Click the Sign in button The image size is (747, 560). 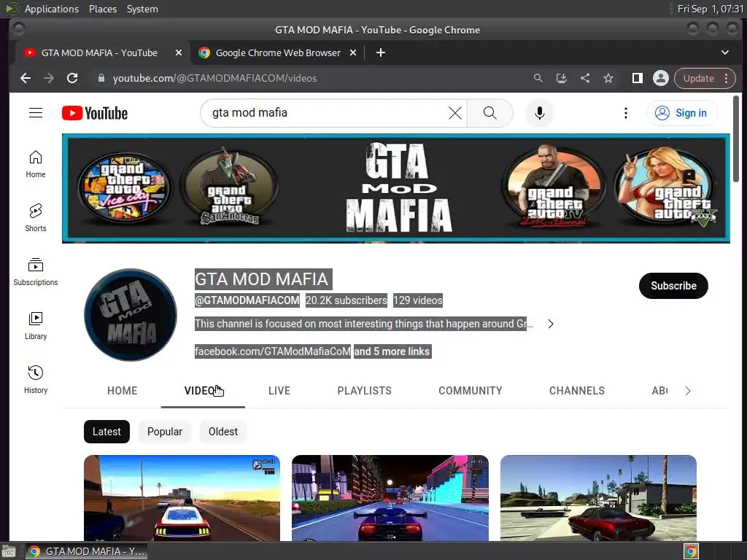tap(682, 113)
